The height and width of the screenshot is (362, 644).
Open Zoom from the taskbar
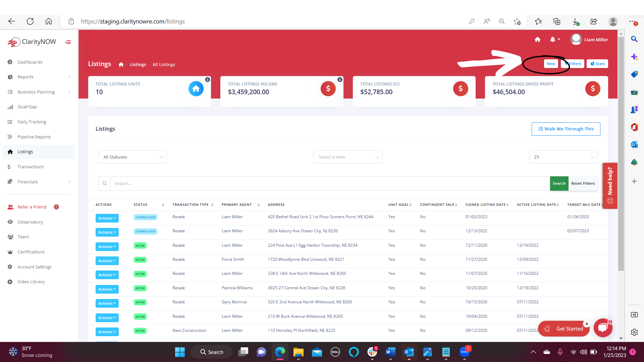465,352
